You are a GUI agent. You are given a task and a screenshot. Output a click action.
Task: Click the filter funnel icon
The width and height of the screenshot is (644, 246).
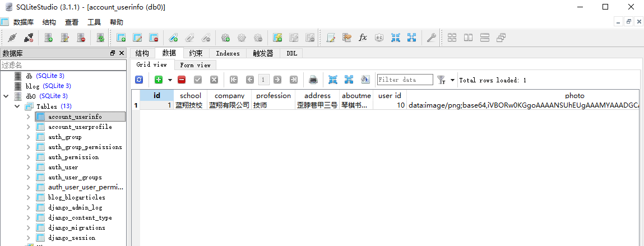(x=442, y=80)
